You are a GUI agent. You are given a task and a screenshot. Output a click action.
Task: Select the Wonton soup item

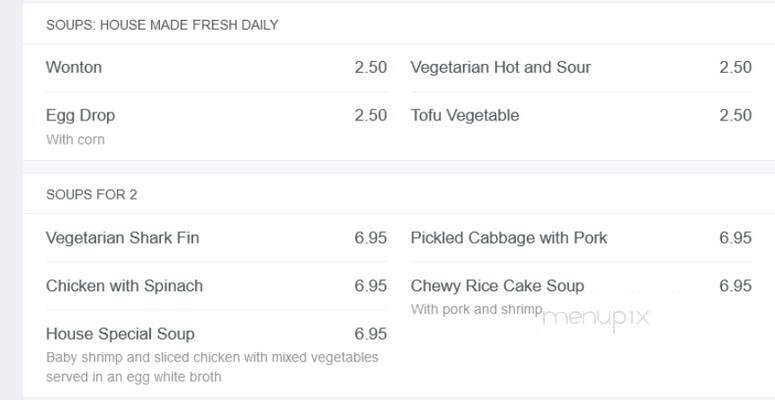(74, 67)
